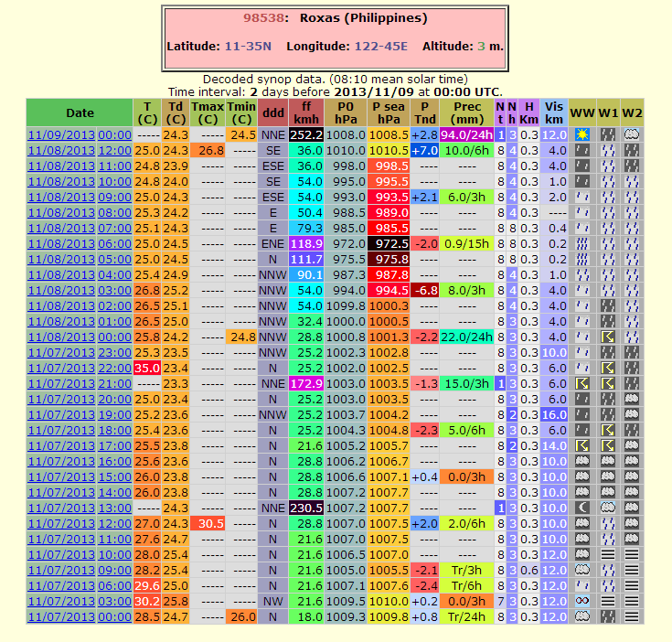672x642 pixels.
Task: Click the red 35.0 temperature cell
Action: point(147,368)
